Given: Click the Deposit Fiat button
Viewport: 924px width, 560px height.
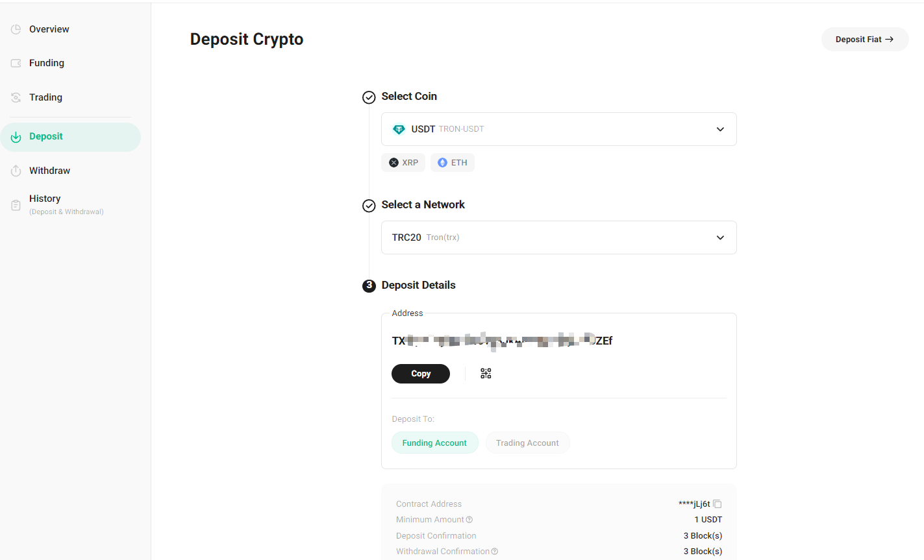Looking at the screenshot, I should [x=864, y=39].
